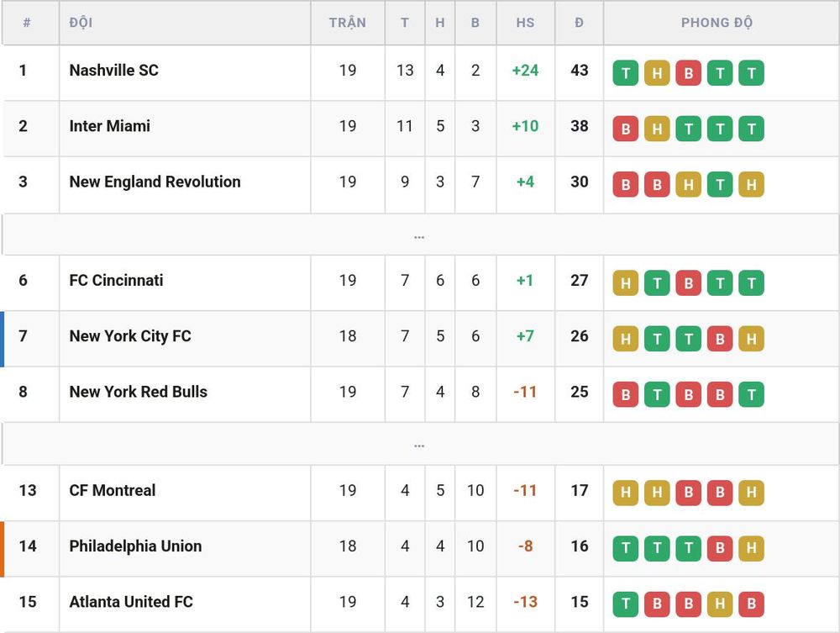Click the PHONG ĐỘ form column header
This screenshot has height=633, width=840.
coord(717,23)
